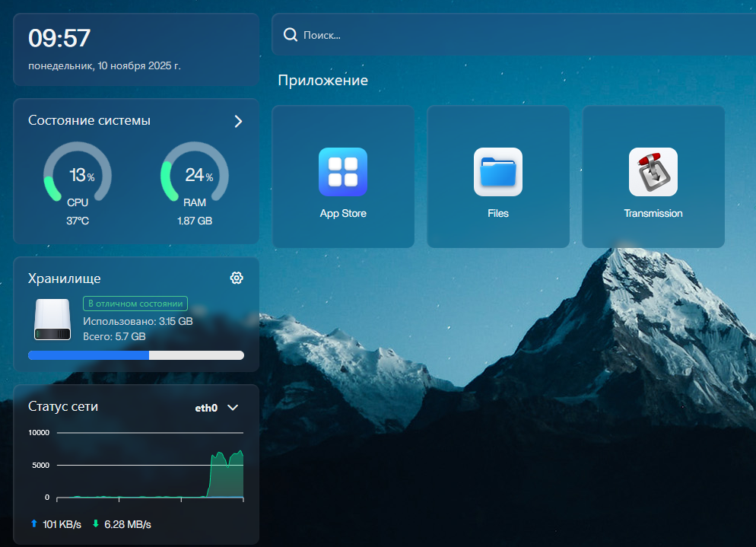The height and width of the screenshot is (547, 756).
Task: Click the 1.87 GB RAM value
Action: tap(195, 221)
